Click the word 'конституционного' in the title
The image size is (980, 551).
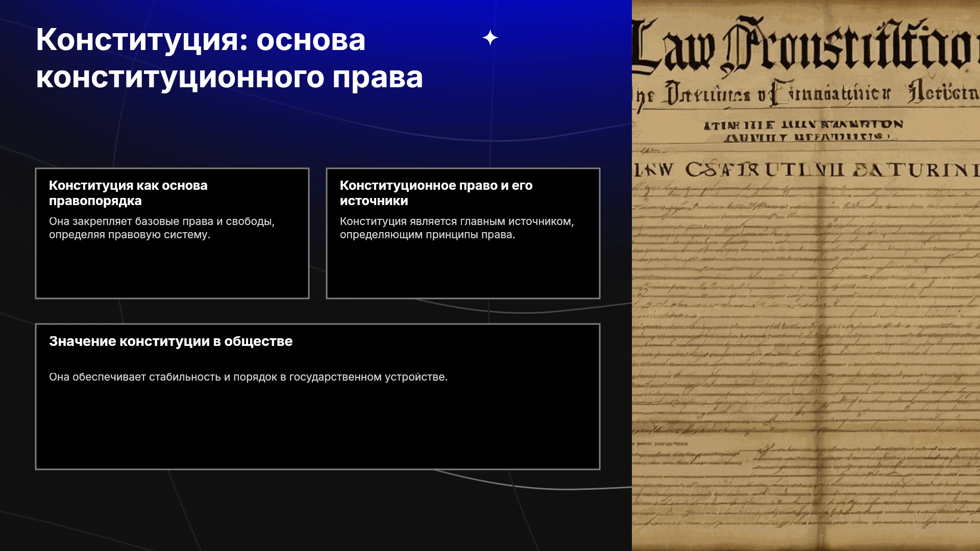click(x=180, y=78)
